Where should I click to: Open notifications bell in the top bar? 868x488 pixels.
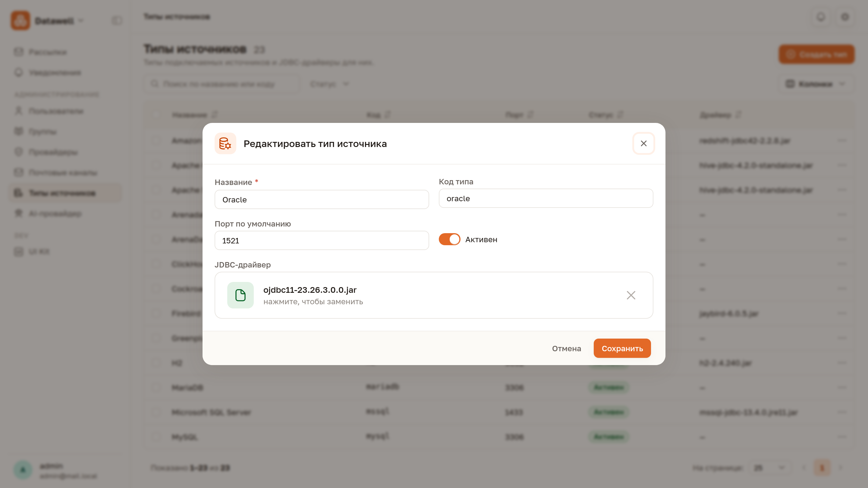[820, 17]
